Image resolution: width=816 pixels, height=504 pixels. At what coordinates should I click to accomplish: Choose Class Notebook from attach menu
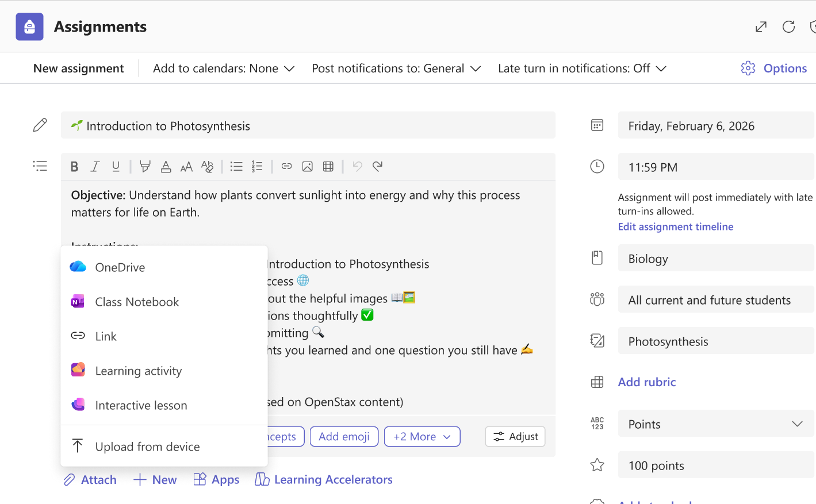[x=164, y=302]
